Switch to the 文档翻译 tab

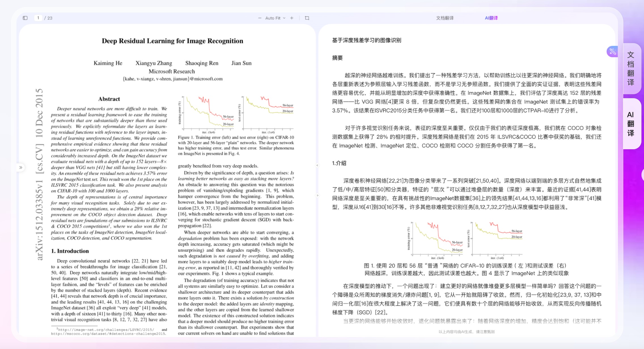[445, 18]
